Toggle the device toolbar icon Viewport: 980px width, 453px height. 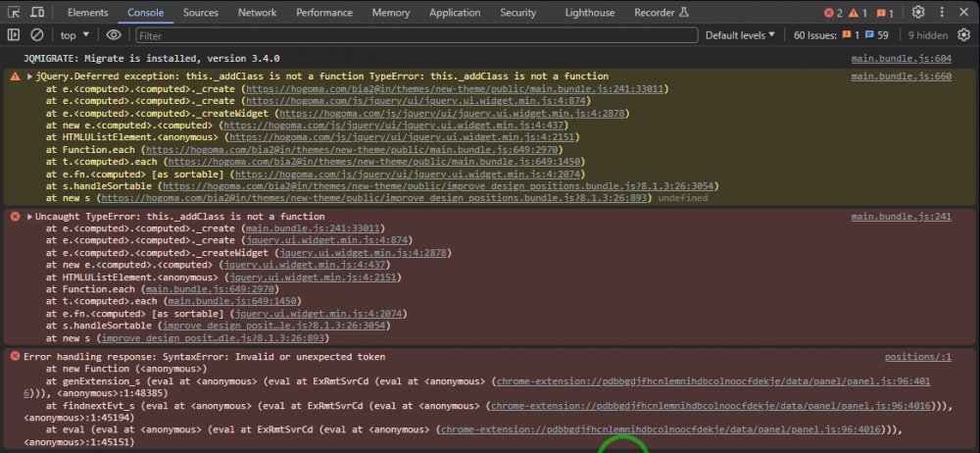(36, 13)
